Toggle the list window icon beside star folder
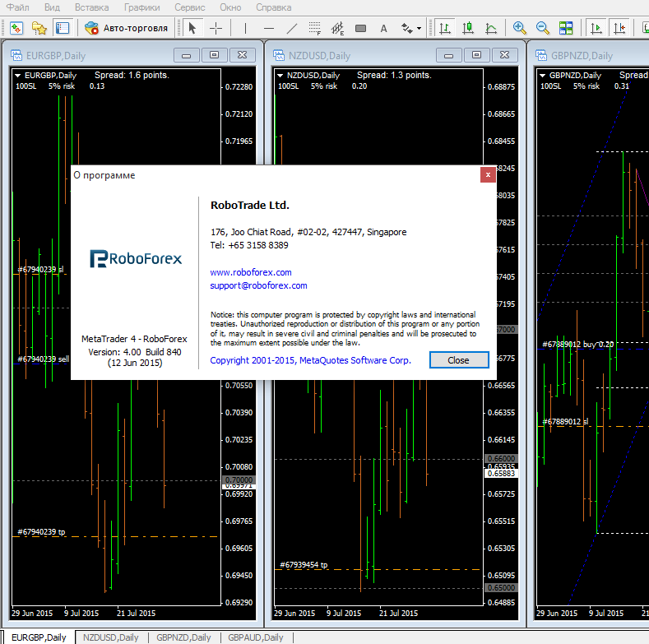Viewport: 649px width, 644px height. (x=63, y=28)
